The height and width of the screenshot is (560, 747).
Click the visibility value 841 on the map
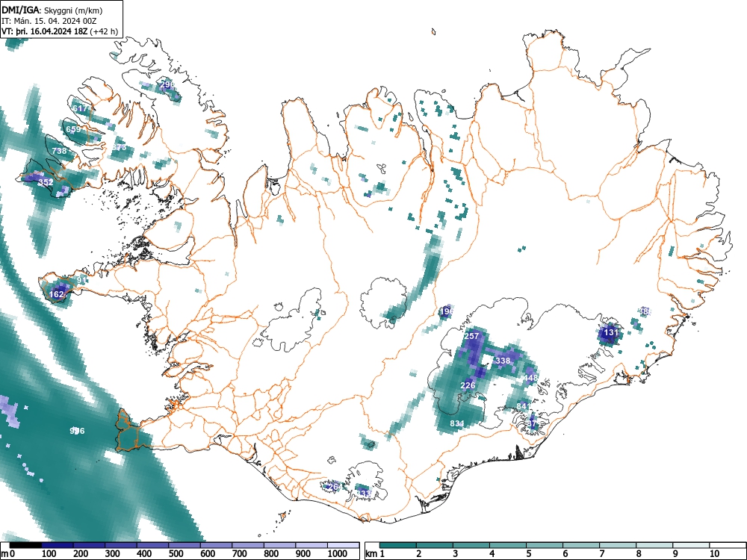click(x=523, y=406)
